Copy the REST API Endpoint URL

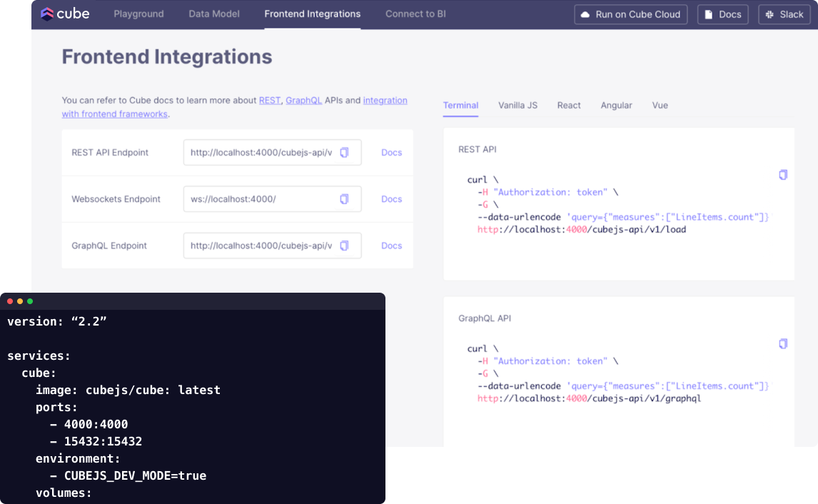pyautogui.click(x=344, y=153)
